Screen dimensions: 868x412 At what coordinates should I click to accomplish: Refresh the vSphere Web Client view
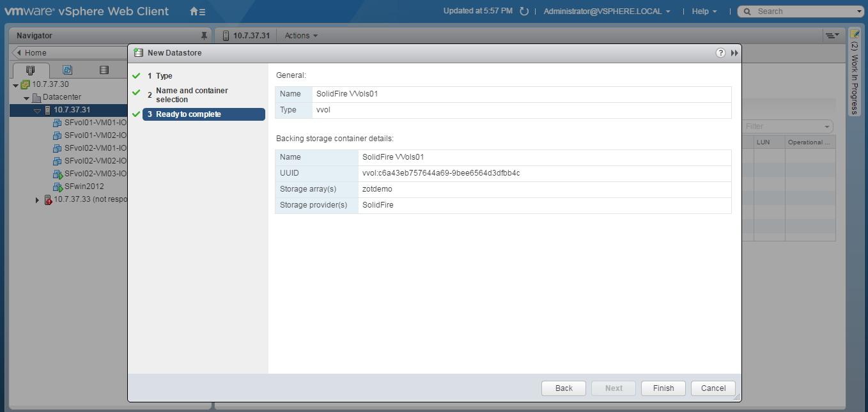click(x=524, y=11)
